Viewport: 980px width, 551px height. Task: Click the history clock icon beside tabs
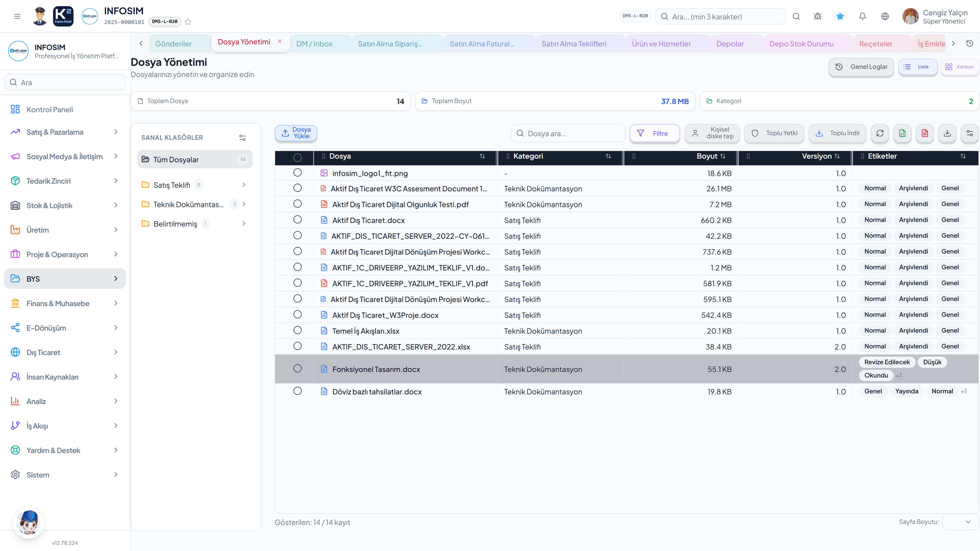tap(970, 43)
